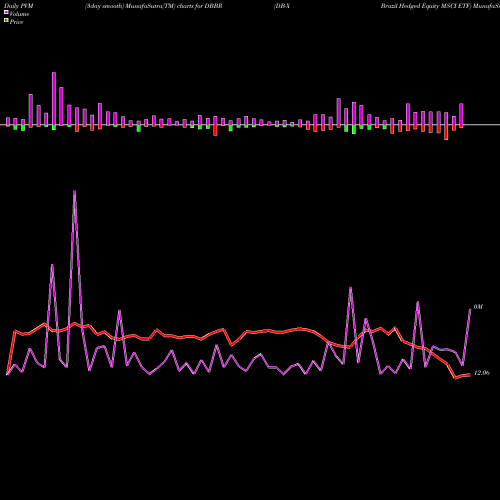Click the '(3day smooth) MunafaSutra(TM) charts for DBBR' heading
500x500 pixels.
click(x=153, y=6)
